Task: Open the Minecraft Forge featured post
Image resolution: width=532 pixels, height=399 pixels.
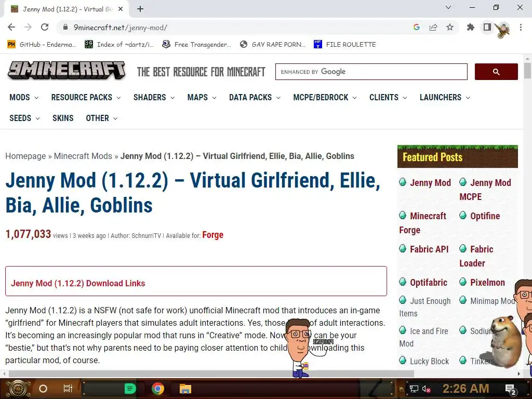Action: pos(423,222)
